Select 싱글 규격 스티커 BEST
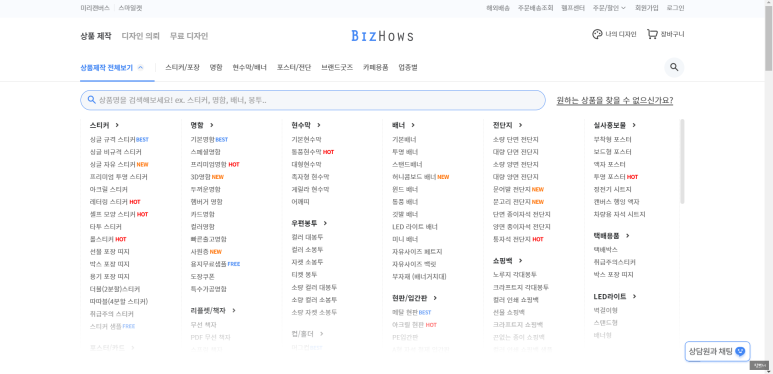This screenshot has height=374, width=773. pyautogui.click(x=119, y=140)
